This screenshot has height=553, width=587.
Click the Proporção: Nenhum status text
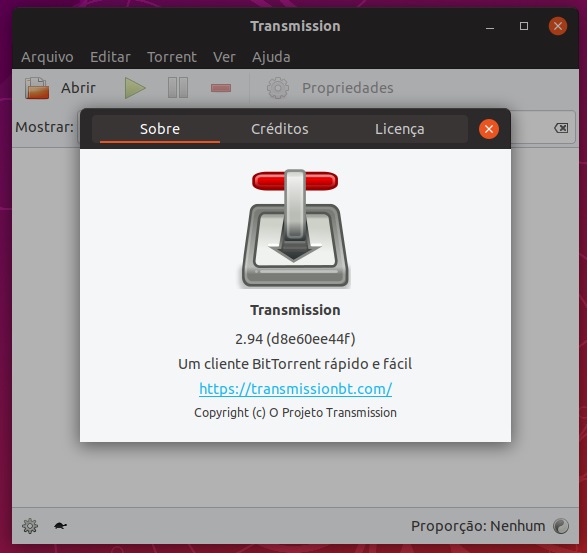click(x=478, y=526)
